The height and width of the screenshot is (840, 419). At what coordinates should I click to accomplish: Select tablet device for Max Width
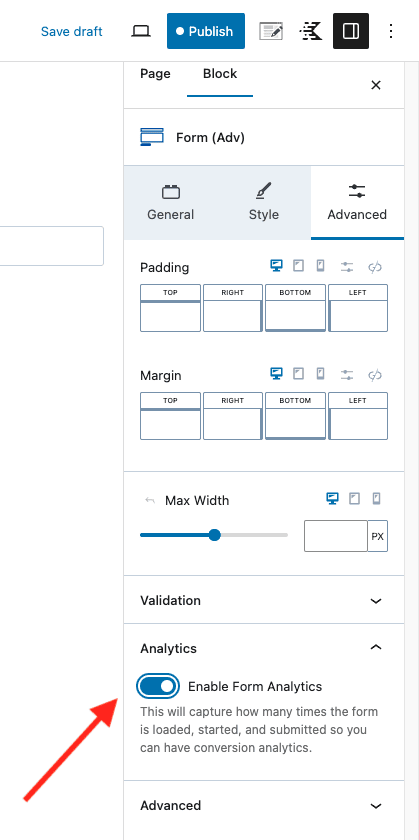[x=354, y=499]
